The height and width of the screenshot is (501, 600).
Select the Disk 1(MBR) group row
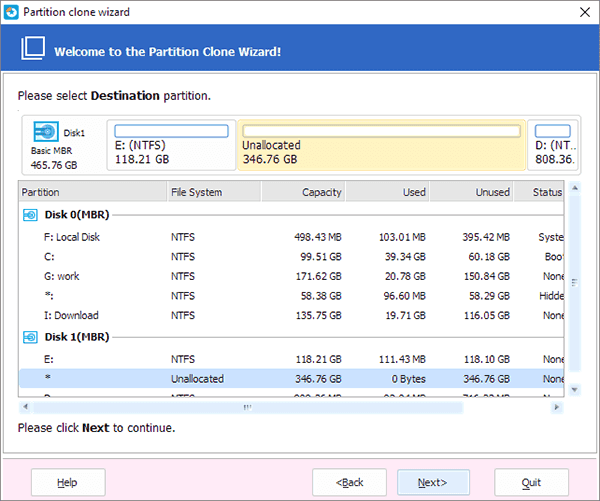click(x=291, y=337)
